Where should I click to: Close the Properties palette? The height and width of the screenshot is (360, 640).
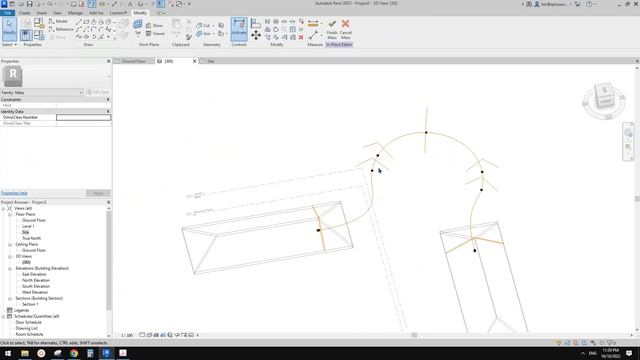coord(108,61)
